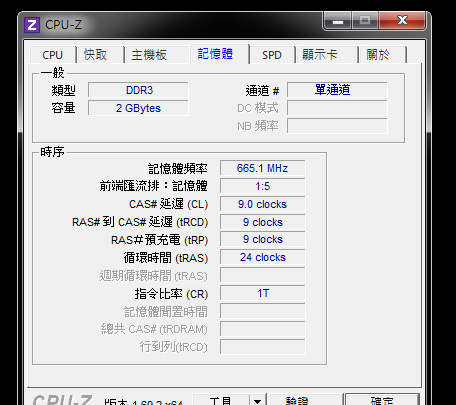Select the 24 clocks tRAS value
The image size is (456, 405).
[x=263, y=257]
